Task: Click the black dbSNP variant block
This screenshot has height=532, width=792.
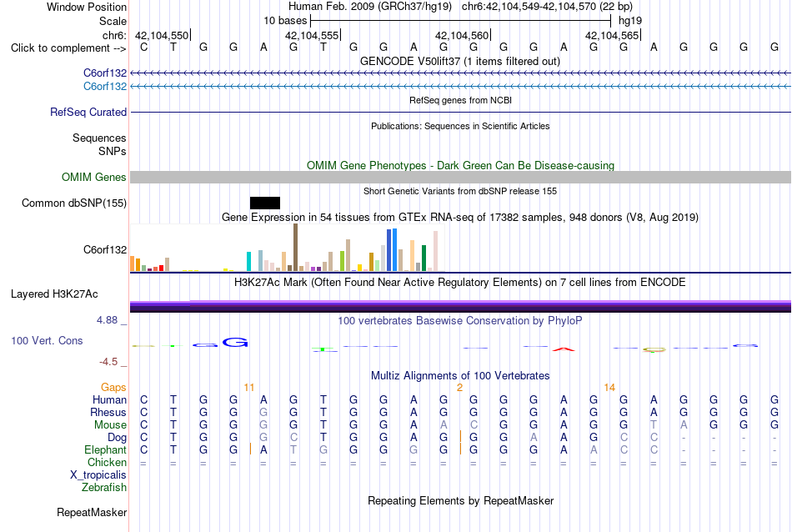Action: pos(264,203)
